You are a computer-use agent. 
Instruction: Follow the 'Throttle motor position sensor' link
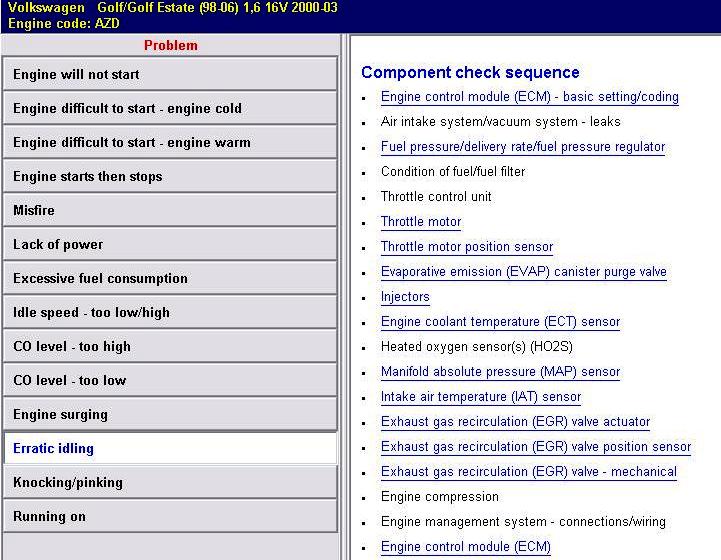[x=466, y=247]
